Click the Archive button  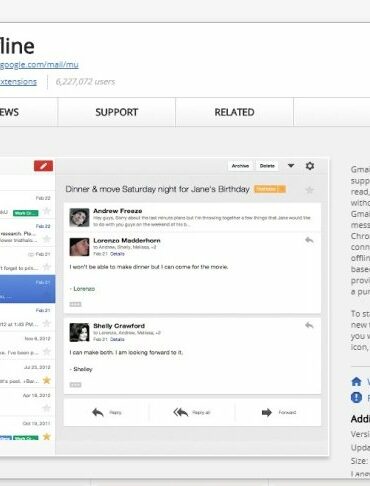point(240,166)
